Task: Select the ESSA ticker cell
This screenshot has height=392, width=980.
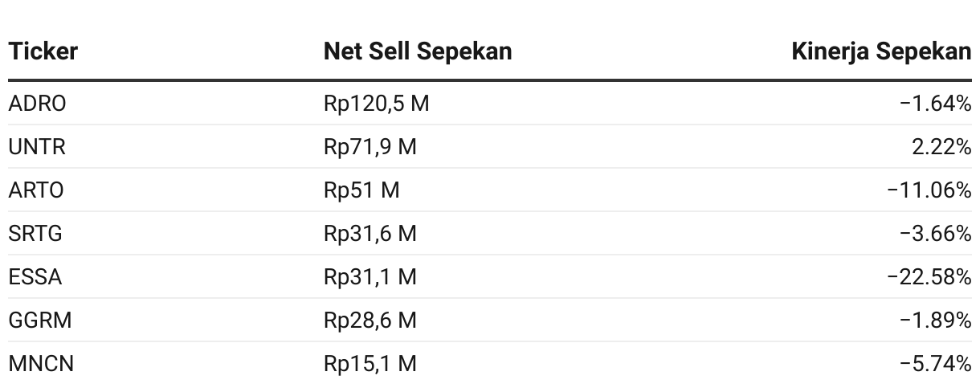Action: coord(35,277)
